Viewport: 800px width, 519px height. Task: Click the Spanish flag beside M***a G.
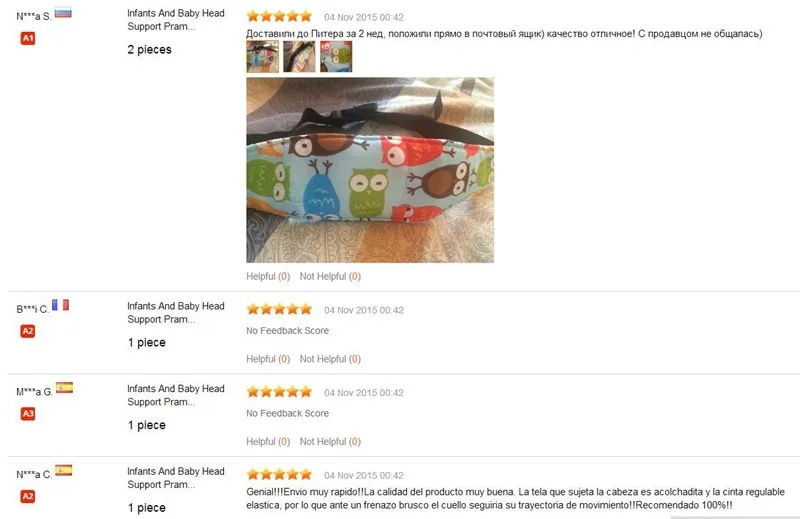pos(64,388)
